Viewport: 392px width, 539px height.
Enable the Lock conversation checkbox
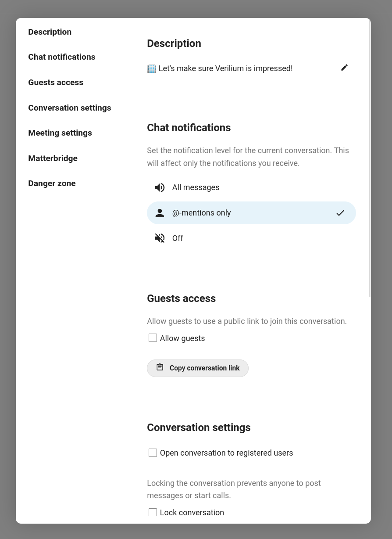[153, 512]
